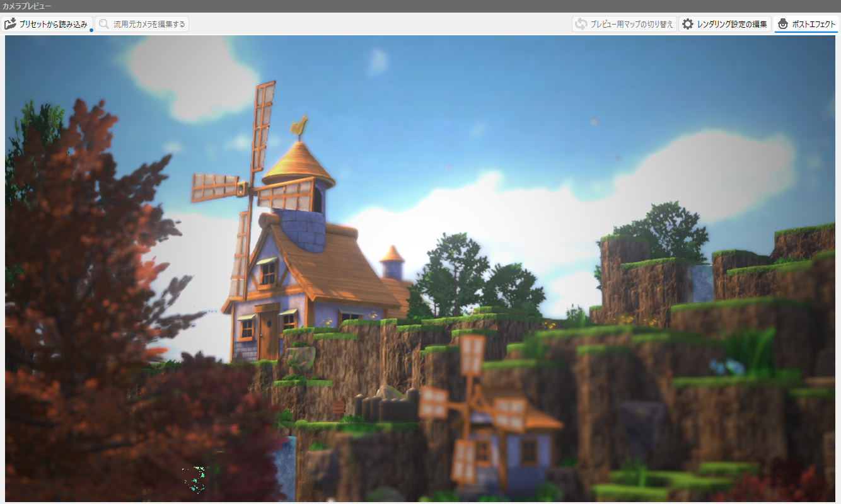
Task: Click the face icon for post effects
Action: point(783,24)
